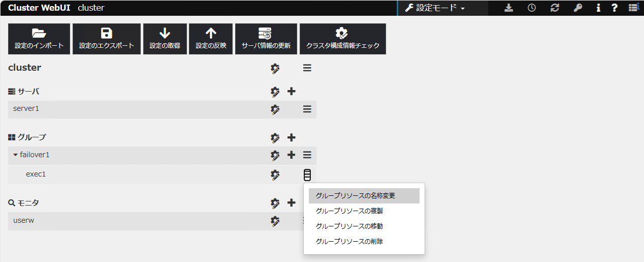Screen dimensions: 644x262
Task: Open the clock history icon
Action: [x=532, y=8]
